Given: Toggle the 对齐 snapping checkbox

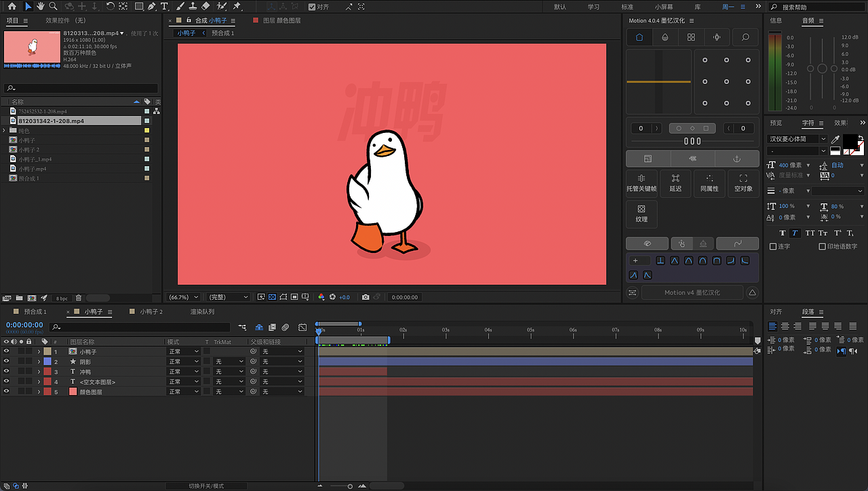Looking at the screenshot, I should point(312,7).
